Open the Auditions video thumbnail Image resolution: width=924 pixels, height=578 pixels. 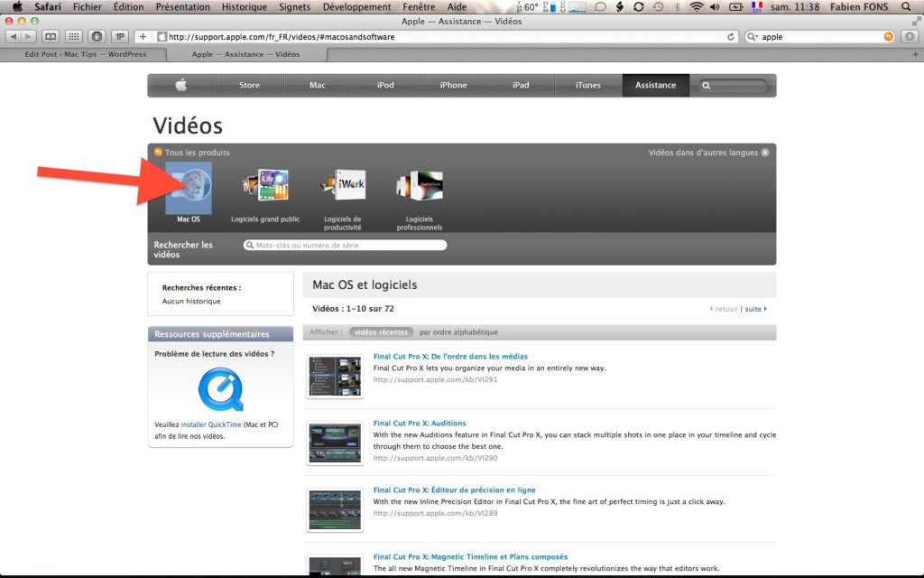(335, 443)
